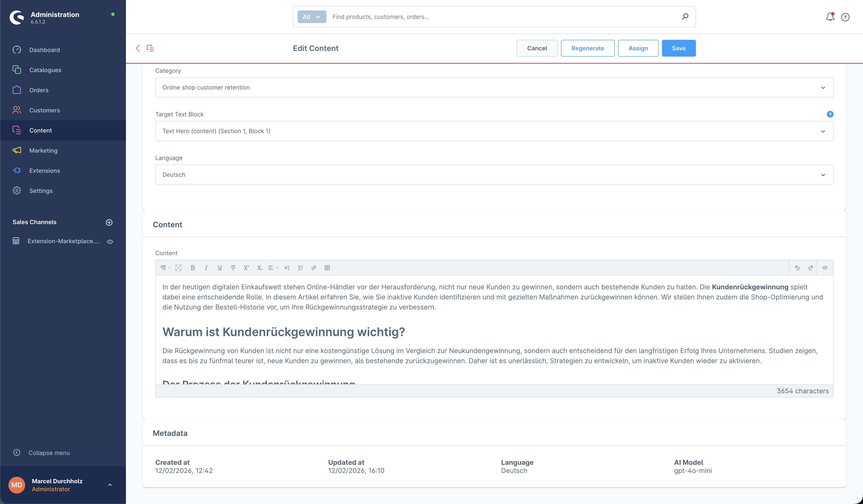Image resolution: width=863 pixels, height=504 pixels.
Task: Click the Regenerate button
Action: pyautogui.click(x=587, y=48)
